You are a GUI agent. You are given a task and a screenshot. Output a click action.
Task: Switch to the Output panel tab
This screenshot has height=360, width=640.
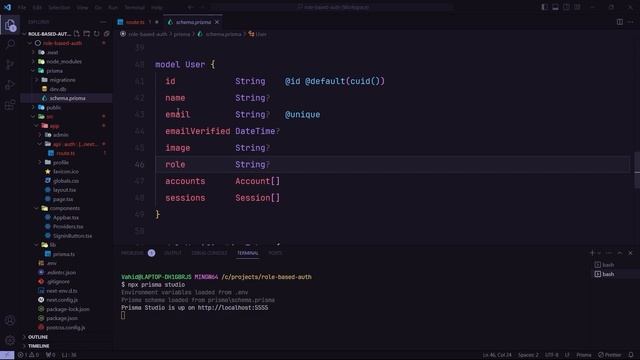click(x=173, y=253)
